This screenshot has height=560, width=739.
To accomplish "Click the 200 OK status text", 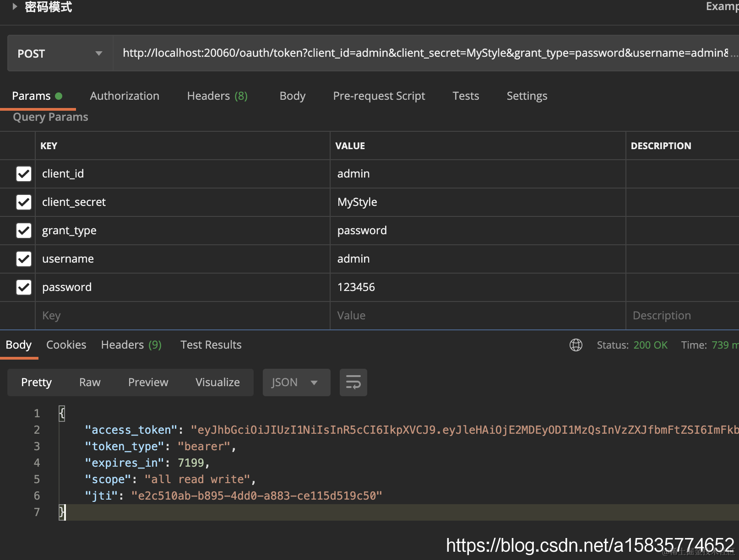I will [651, 345].
